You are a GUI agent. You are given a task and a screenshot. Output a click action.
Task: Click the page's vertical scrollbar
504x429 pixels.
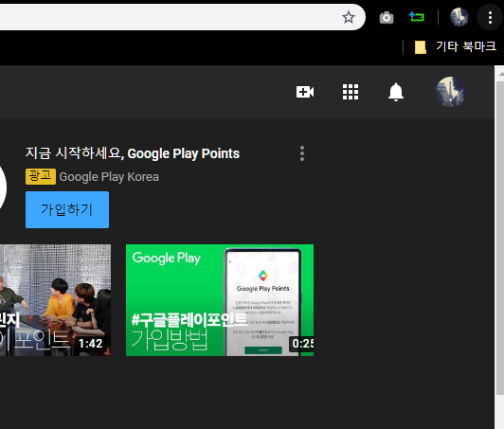[x=500, y=238]
